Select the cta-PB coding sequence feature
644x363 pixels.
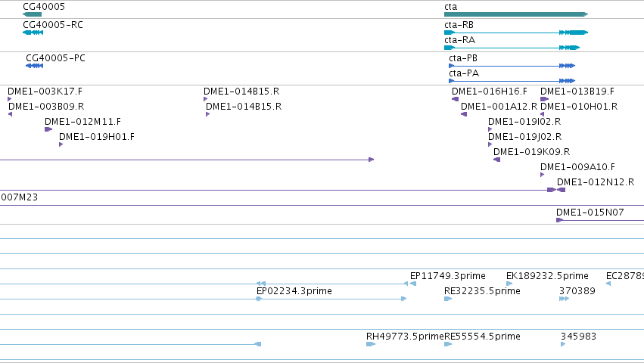pyautogui.click(x=512, y=66)
